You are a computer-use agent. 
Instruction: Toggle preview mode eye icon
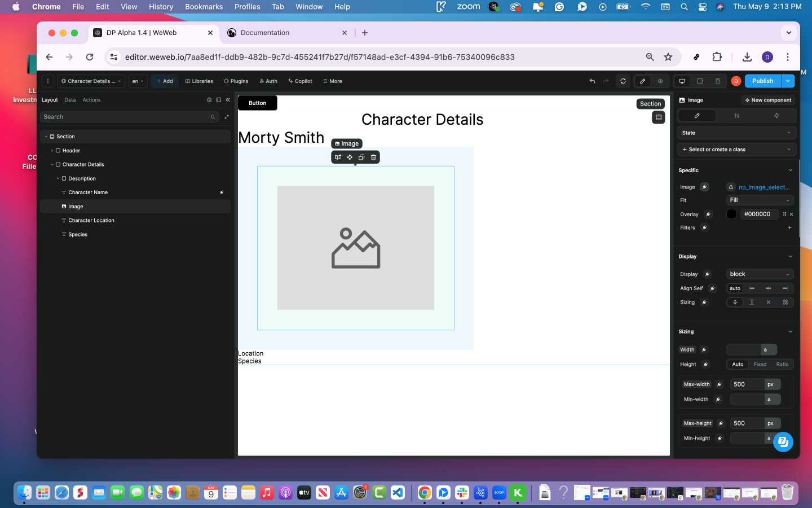click(x=660, y=81)
